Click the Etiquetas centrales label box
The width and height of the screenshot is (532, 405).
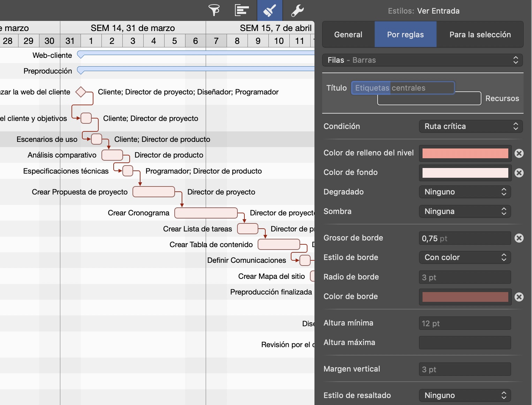tap(403, 88)
